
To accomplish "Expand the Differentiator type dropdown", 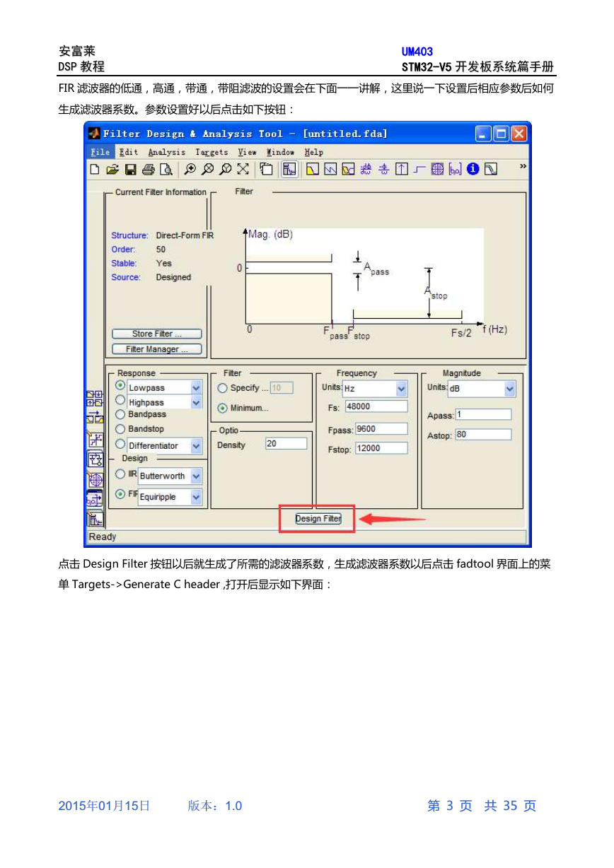I will [197, 446].
